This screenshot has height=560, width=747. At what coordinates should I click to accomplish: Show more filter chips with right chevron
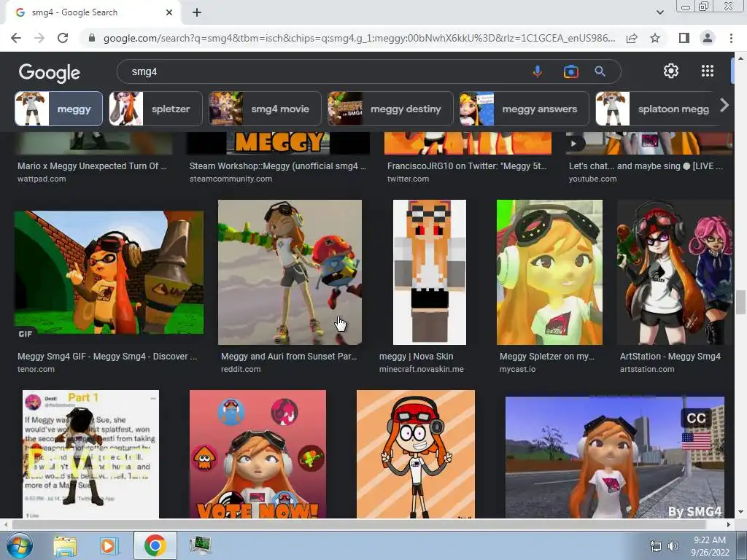(x=724, y=105)
